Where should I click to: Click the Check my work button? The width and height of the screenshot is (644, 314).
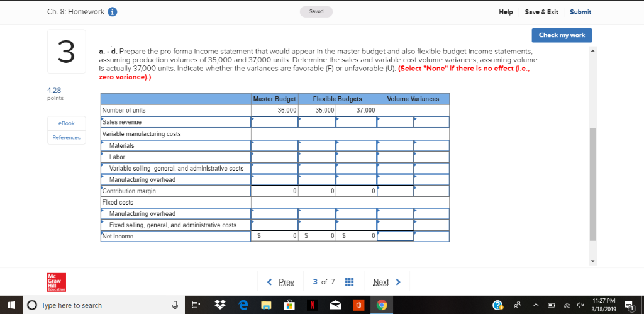562,35
